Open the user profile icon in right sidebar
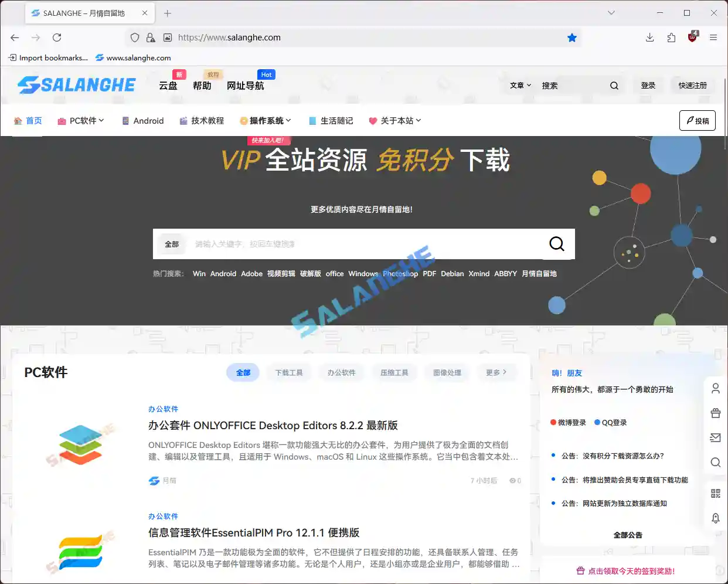Screen dimensions: 728x584 click(715, 388)
